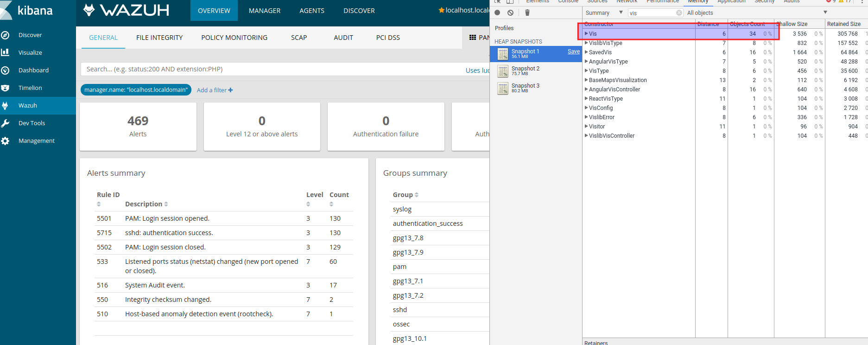
Task: Open the grid panels icon next to PCI DSS
Action: (473, 38)
